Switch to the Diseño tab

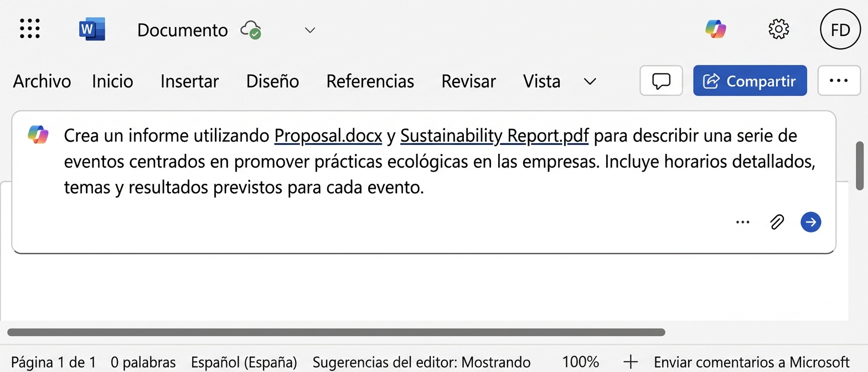pos(272,81)
